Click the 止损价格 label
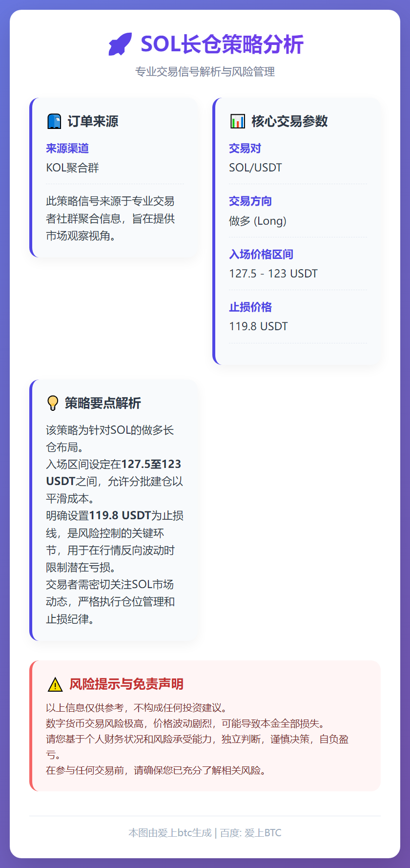The height and width of the screenshot is (868, 410). pyautogui.click(x=250, y=307)
